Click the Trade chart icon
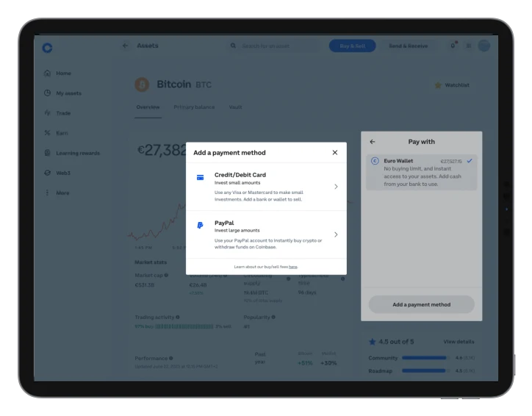 pos(47,112)
